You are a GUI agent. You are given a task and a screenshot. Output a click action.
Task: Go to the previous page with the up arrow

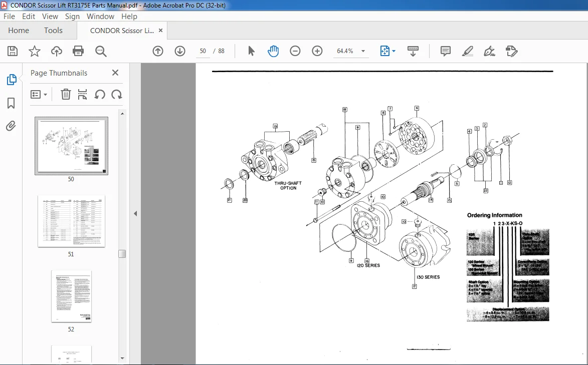coord(158,51)
